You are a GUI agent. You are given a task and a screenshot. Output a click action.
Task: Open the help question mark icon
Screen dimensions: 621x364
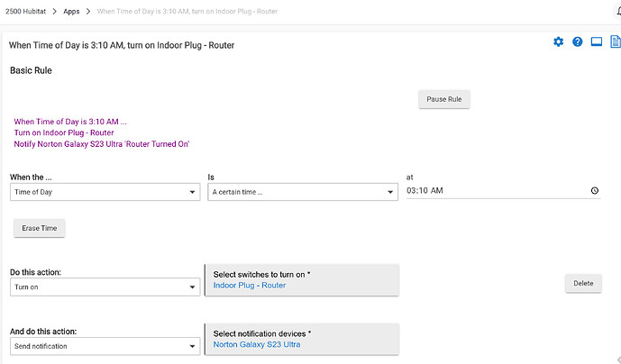click(578, 41)
